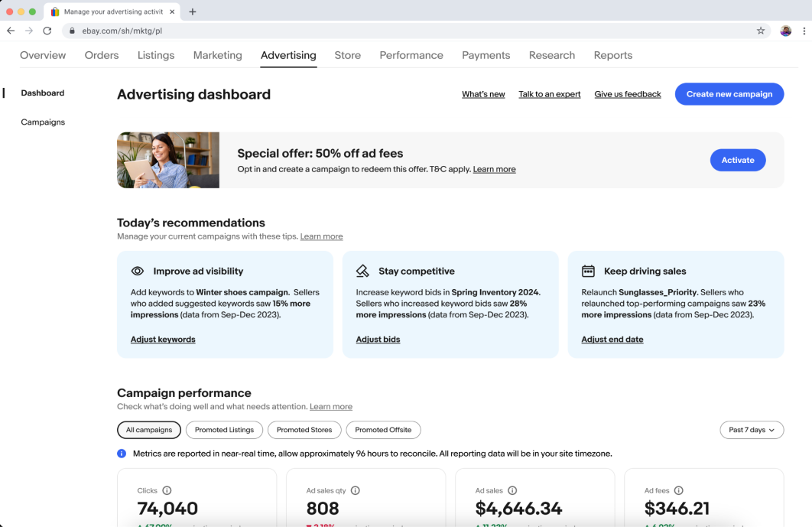
Task: Click the Special offer: 50% off ad fees title
Action: pyautogui.click(x=320, y=154)
